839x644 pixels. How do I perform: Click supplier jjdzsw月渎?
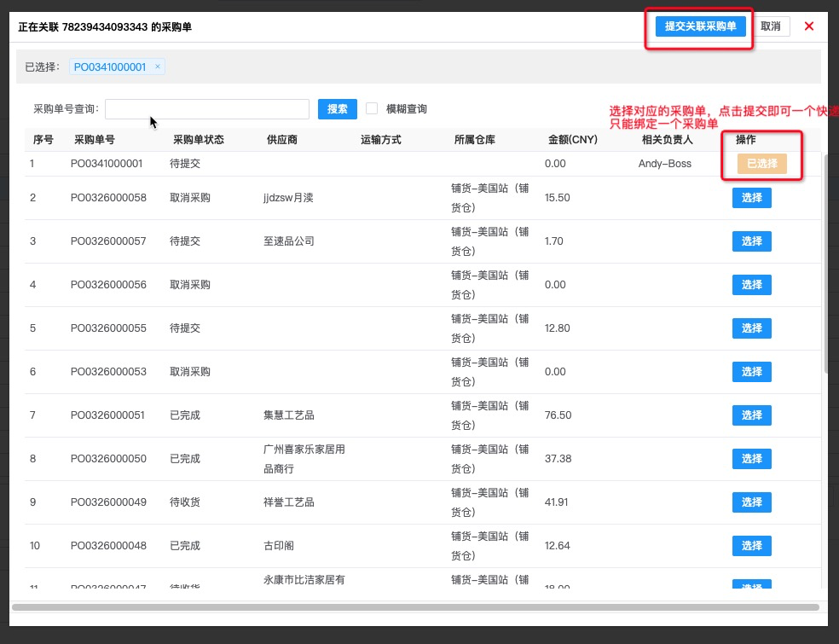(288, 198)
